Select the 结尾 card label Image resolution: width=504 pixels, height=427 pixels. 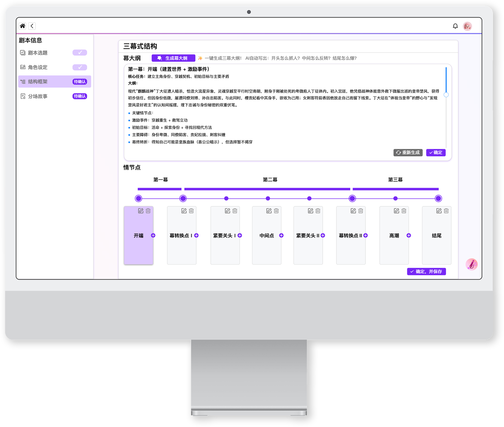pos(437,235)
